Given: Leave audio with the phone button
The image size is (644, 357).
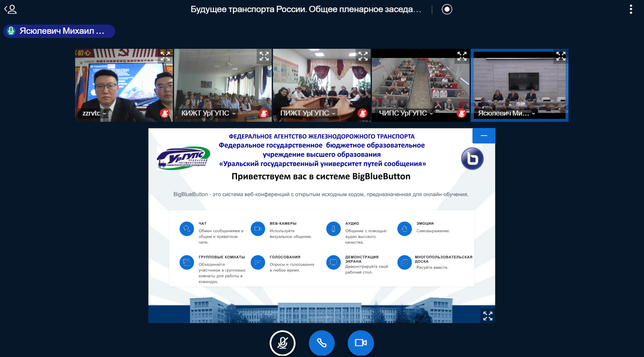Looking at the screenshot, I should click(322, 343).
